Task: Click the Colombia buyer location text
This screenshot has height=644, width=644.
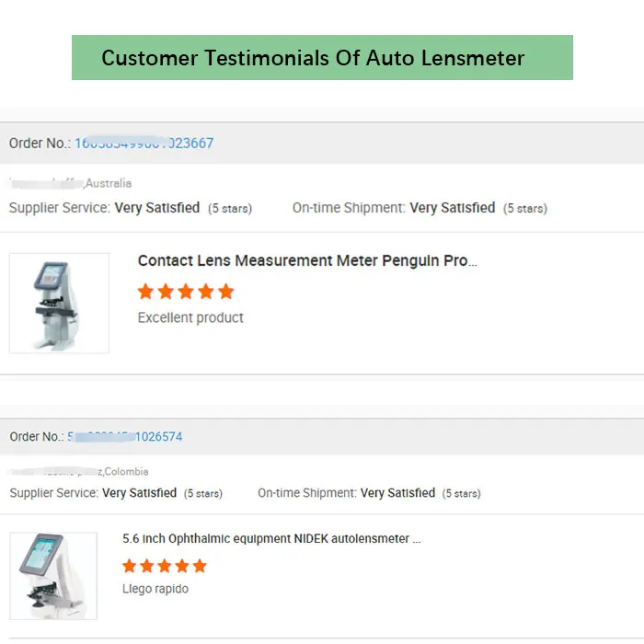Action: 126,472
